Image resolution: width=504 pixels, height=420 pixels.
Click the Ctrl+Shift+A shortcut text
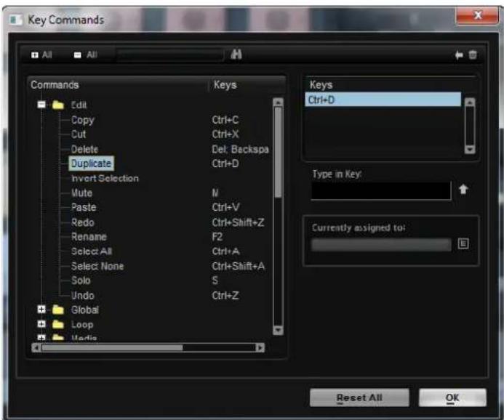point(238,266)
